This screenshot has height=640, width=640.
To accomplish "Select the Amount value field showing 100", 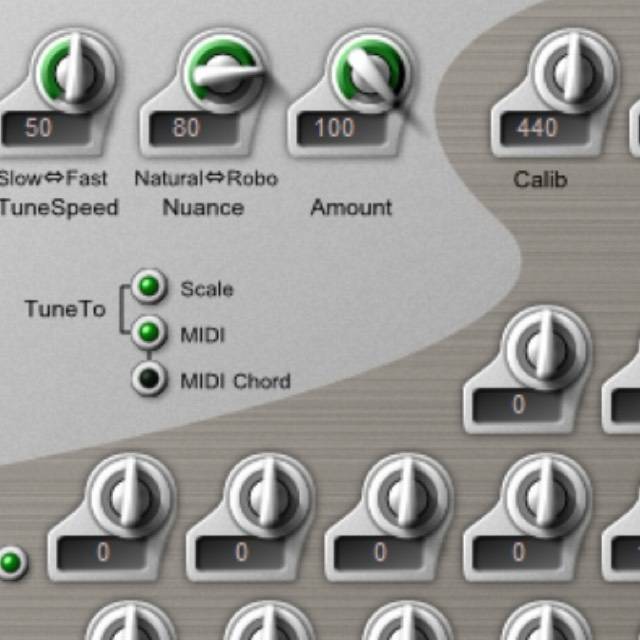I will click(x=337, y=128).
